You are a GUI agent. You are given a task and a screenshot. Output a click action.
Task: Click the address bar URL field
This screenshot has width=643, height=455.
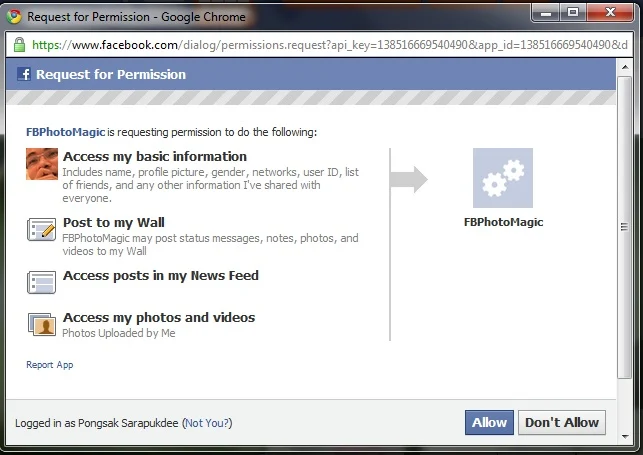[320, 45]
